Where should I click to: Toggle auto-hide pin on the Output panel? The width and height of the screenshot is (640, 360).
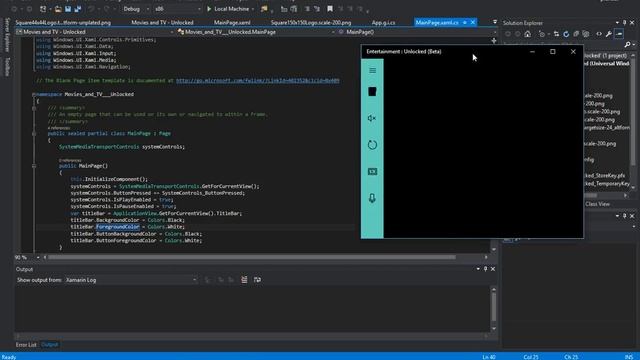[x=485, y=269]
